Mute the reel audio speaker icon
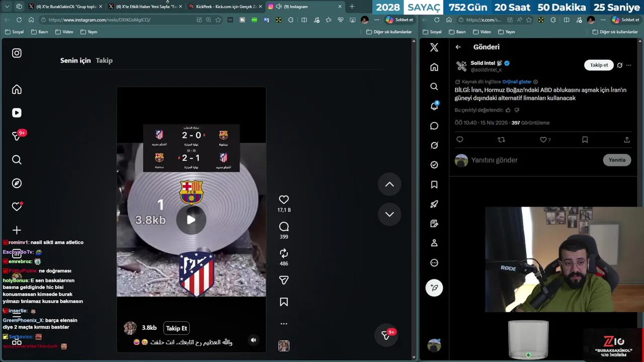 [254, 340]
